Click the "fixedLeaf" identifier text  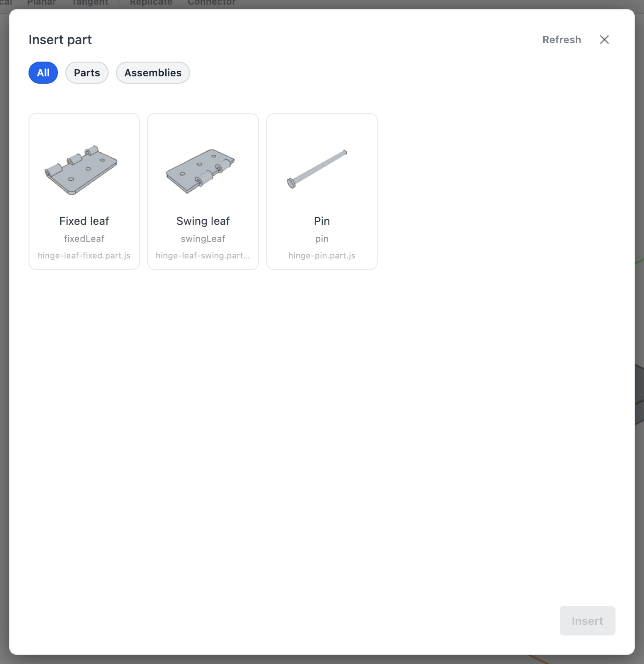click(x=84, y=239)
